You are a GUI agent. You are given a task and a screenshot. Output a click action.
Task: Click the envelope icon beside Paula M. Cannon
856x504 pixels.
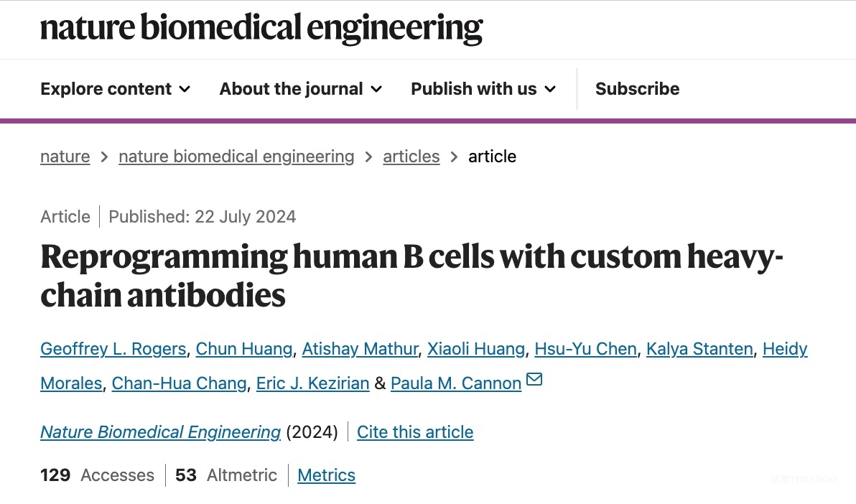tap(534, 379)
